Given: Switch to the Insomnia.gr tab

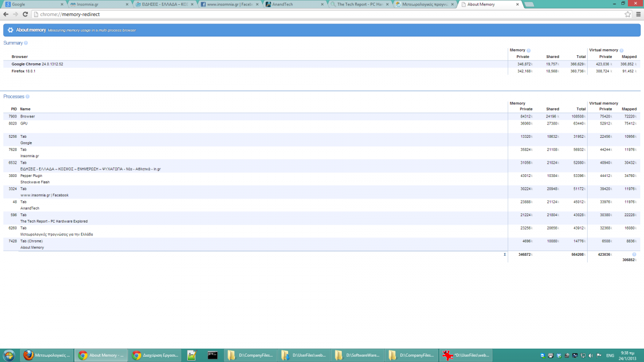Looking at the screenshot, I should [x=99, y=4].
